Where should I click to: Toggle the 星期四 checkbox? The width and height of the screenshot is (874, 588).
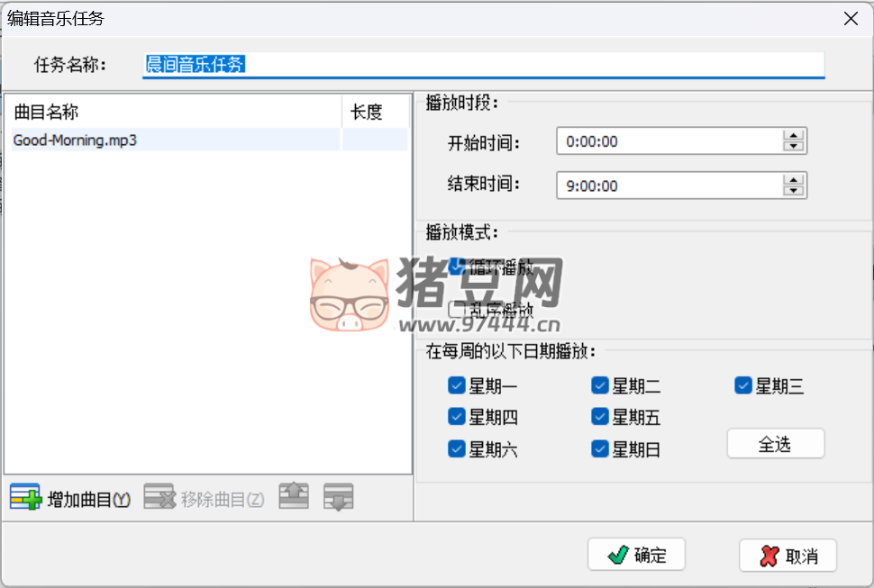point(456,417)
